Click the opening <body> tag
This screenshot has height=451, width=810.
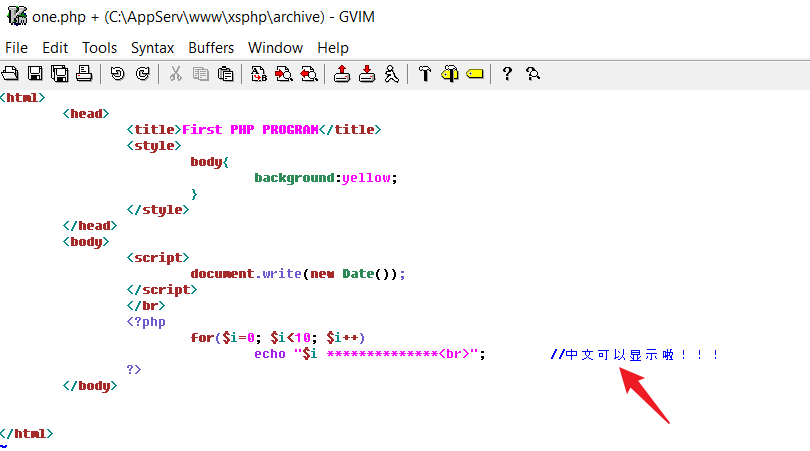[x=86, y=242]
